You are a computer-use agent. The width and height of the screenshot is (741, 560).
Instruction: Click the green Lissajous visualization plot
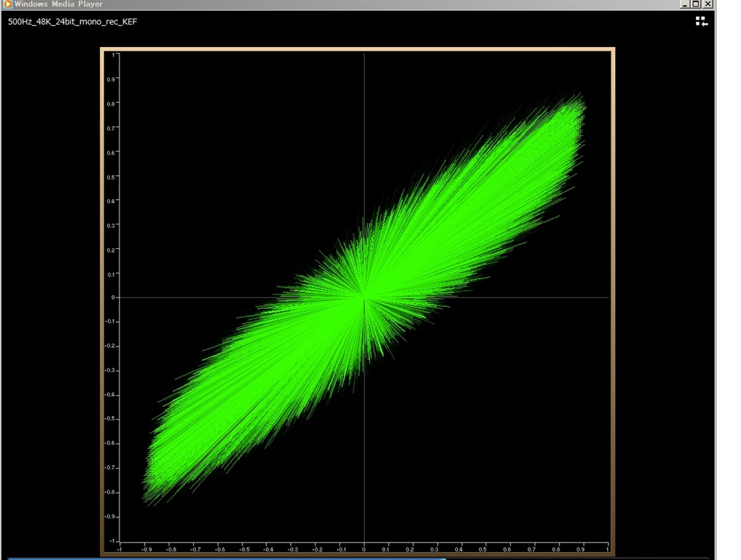[364, 297]
